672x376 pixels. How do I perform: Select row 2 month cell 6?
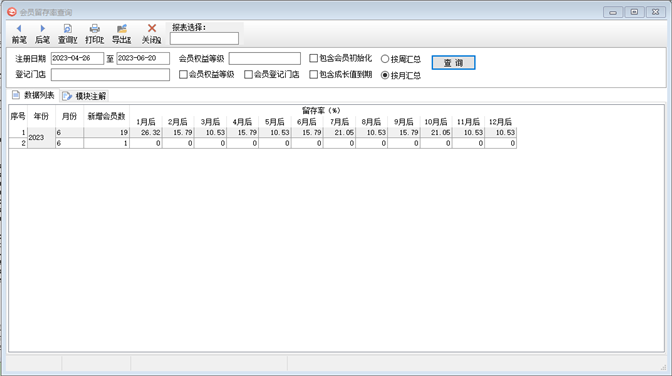(69, 143)
